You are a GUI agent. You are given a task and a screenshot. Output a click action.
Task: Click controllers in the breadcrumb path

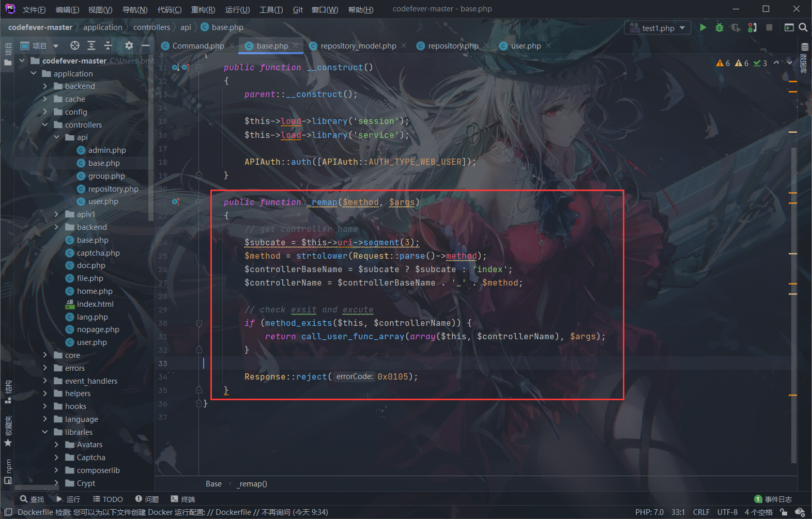(151, 27)
